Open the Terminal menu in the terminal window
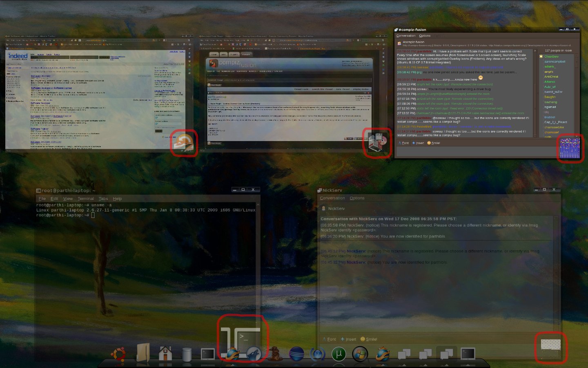 tap(85, 199)
